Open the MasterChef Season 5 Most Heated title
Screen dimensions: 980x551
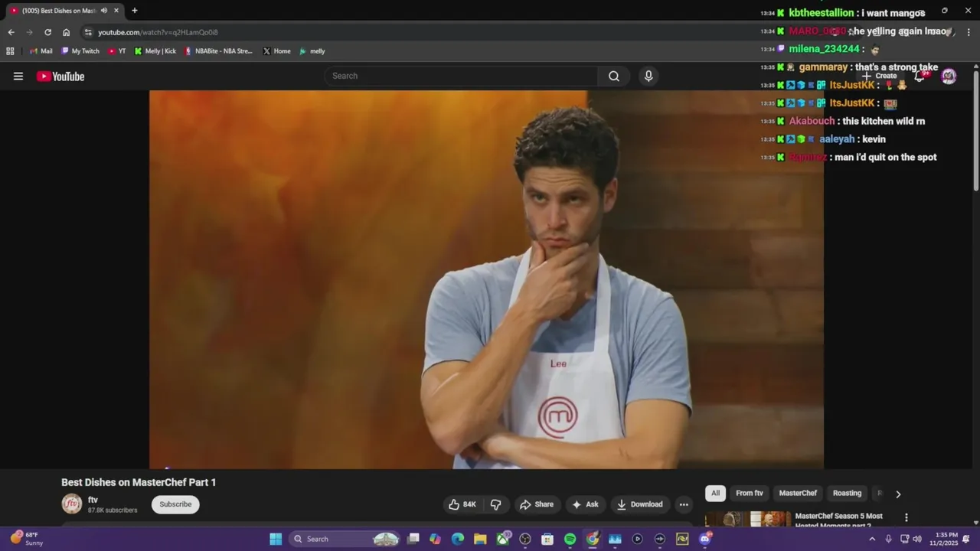[x=839, y=519]
